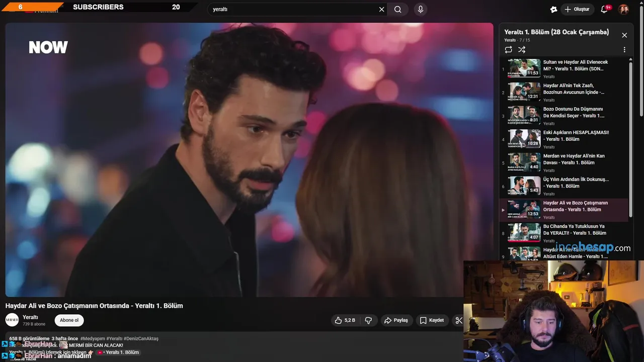The image size is (644, 362).
Task: Open thumbnail with duration 4:07
Action: (524, 232)
